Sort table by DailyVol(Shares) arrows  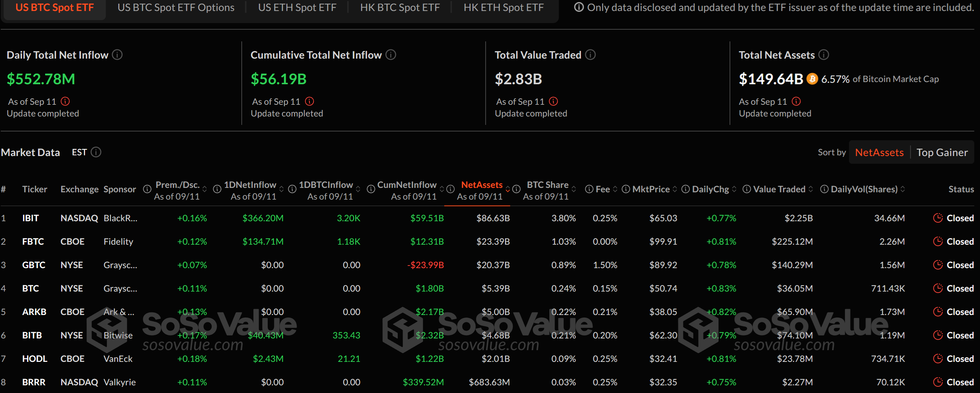pyautogui.click(x=903, y=189)
